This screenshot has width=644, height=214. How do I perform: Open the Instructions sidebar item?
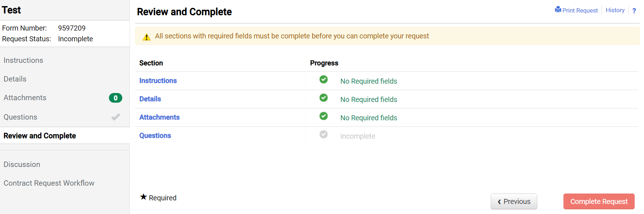pyautogui.click(x=23, y=60)
